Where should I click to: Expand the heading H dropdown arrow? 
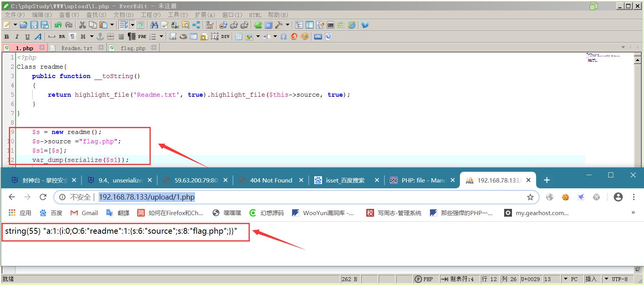pyautogui.click(x=92, y=36)
